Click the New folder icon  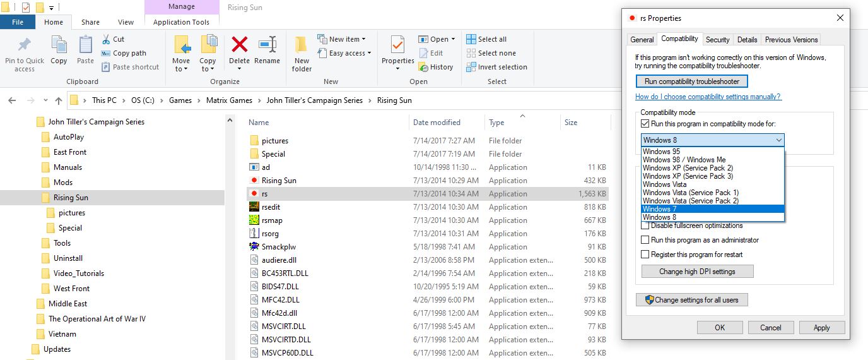[x=302, y=45]
